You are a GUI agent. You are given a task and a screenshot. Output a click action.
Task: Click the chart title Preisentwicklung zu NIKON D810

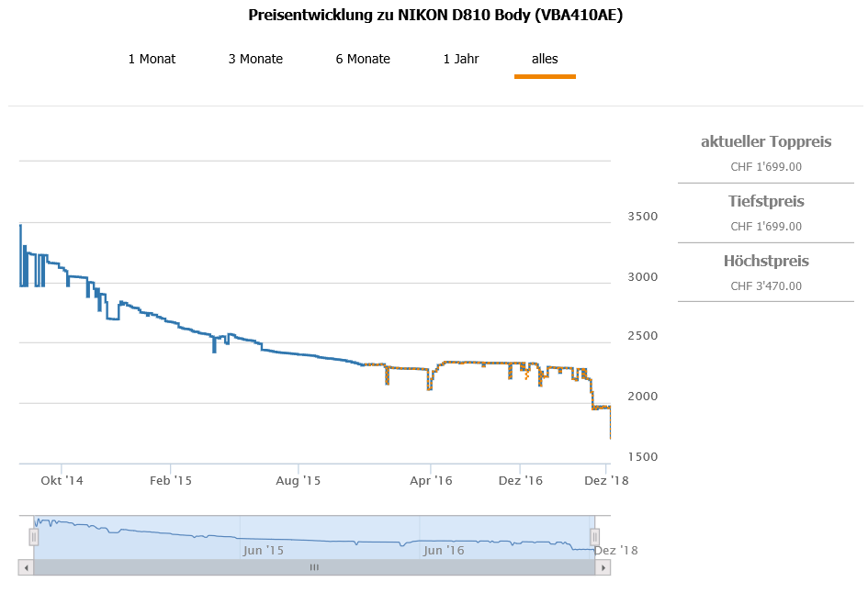(x=435, y=15)
